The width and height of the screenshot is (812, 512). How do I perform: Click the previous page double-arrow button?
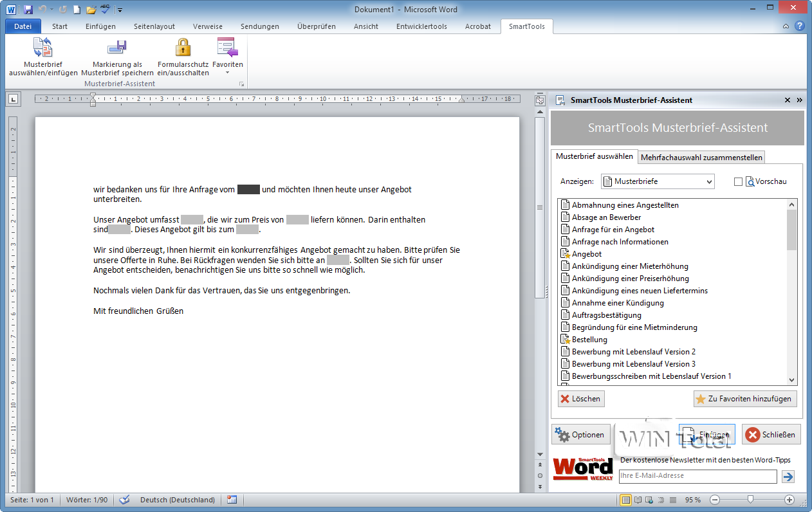[x=540, y=466]
